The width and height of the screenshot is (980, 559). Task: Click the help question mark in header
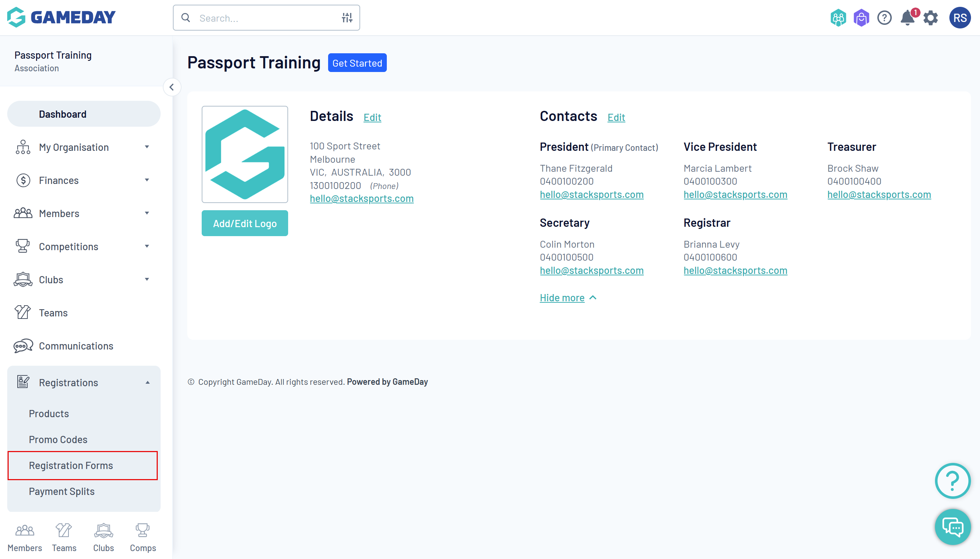(884, 18)
